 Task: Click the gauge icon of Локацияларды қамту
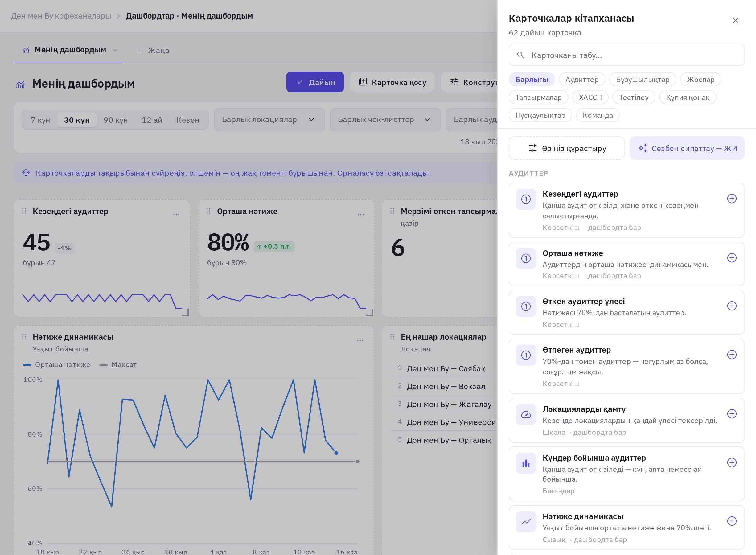tap(526, 415)
